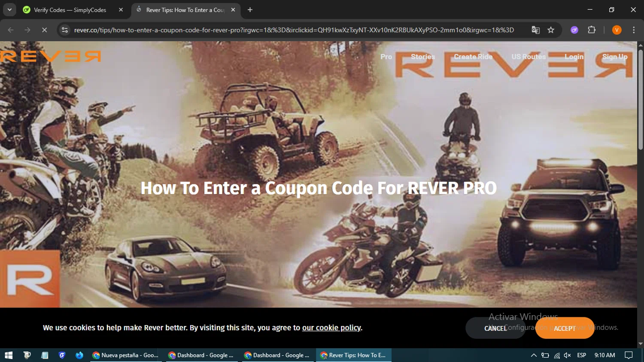
Task: Translate this page icon
Action: pos(535,30)
